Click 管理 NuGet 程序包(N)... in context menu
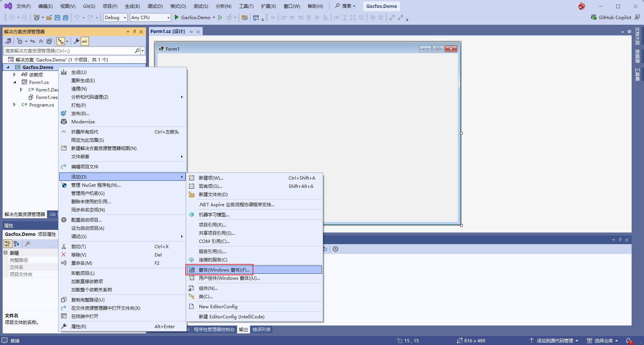 coord(123,185)
